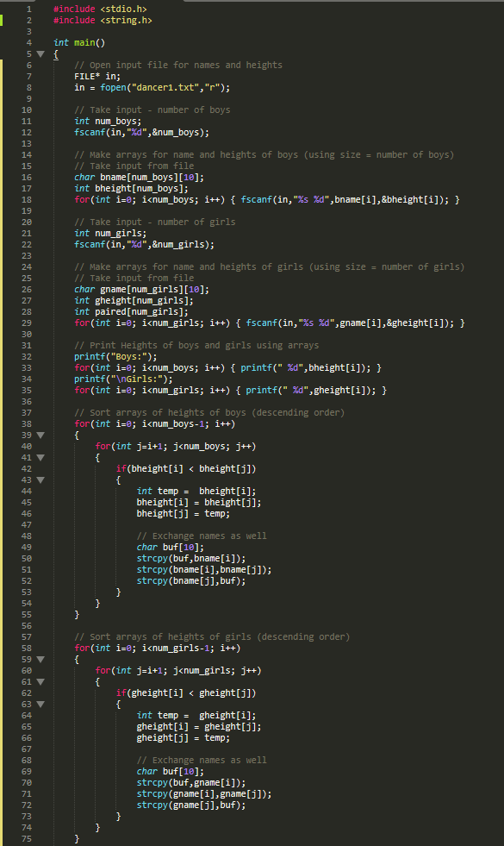Click int bheight[num_boys]; line
The height and width of the screenshot is (846, 504).
tap(132, 189)
